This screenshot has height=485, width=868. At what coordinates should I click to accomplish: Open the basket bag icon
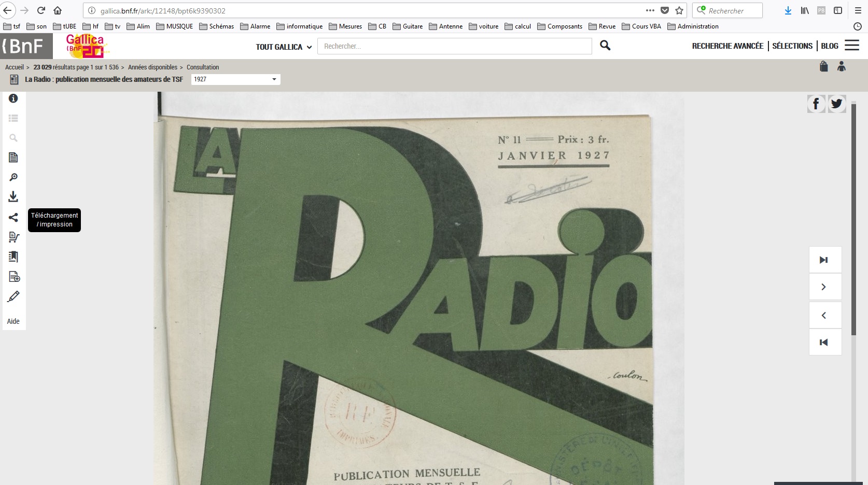[x=823, y=66]
